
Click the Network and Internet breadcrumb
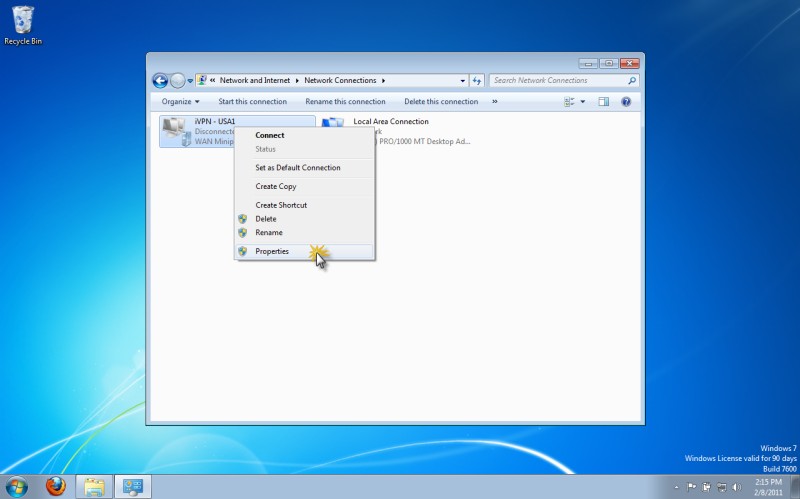(x=255, y=80)
